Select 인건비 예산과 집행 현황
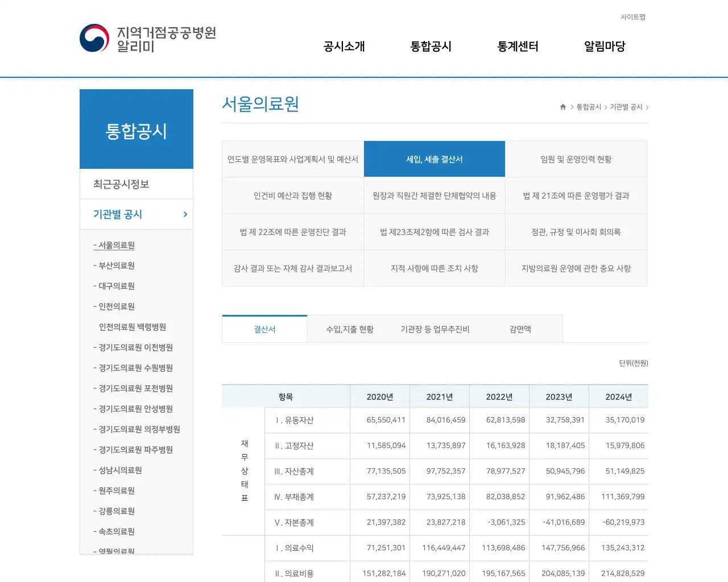Viewport: 728px width, 582px height. [292, 195]
